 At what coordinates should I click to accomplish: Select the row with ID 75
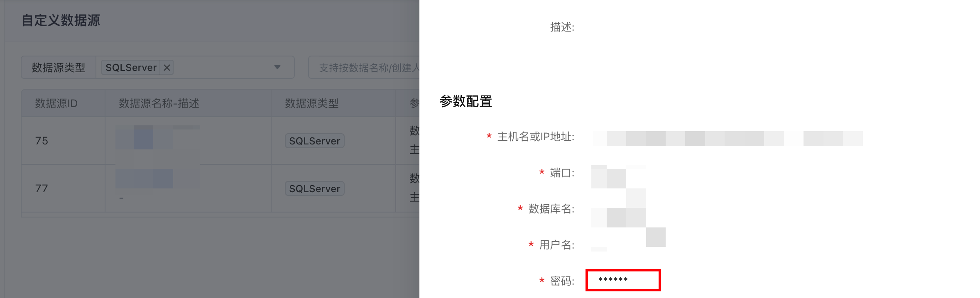[42, 141]
